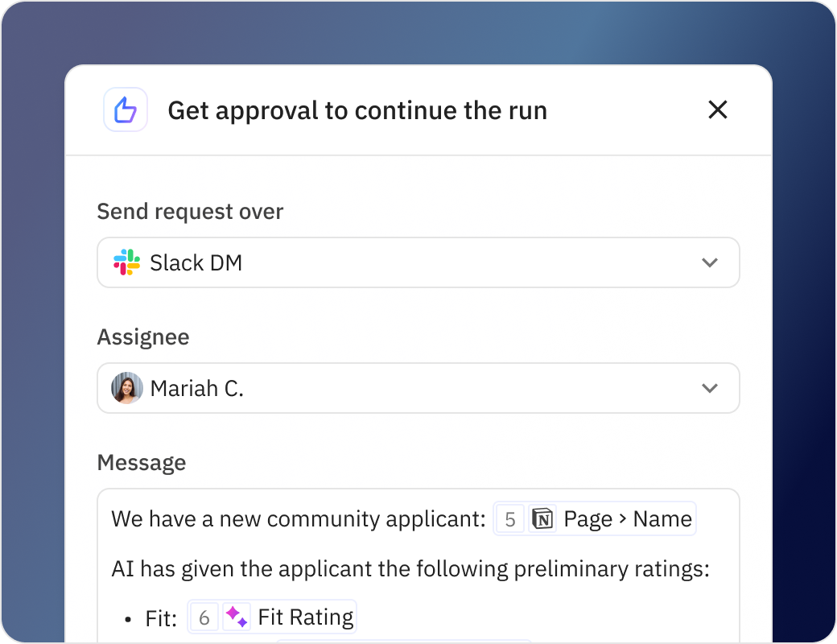Click the thumbs-up approval icon
The height and width of the screenshot is (644, 837).
coord(126,110)
